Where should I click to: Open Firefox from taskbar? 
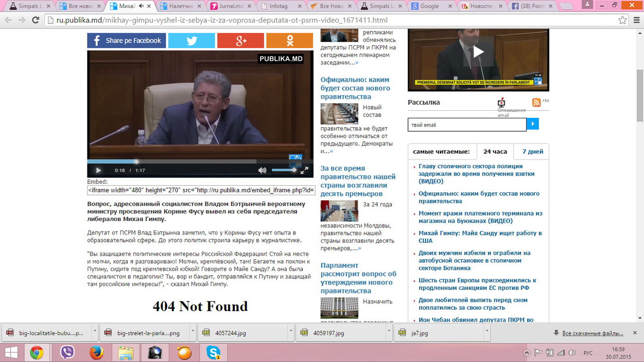coord(97,352)
